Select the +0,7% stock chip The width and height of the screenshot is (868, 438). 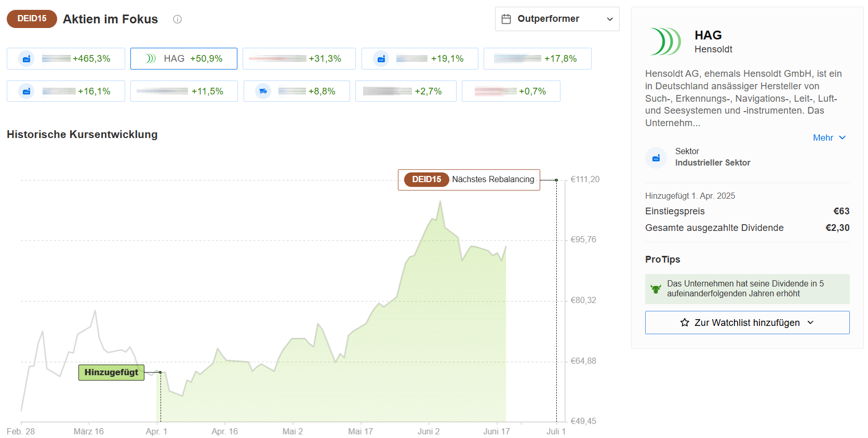point(511,91)
